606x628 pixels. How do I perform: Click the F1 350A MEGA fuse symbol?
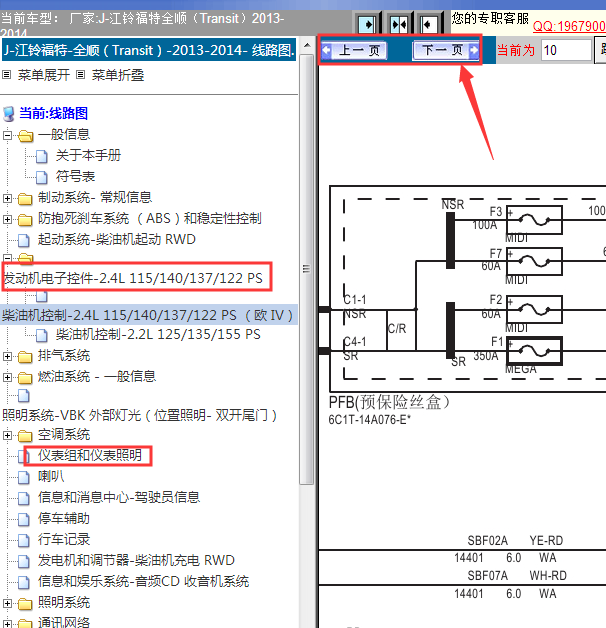pos(534,351)
